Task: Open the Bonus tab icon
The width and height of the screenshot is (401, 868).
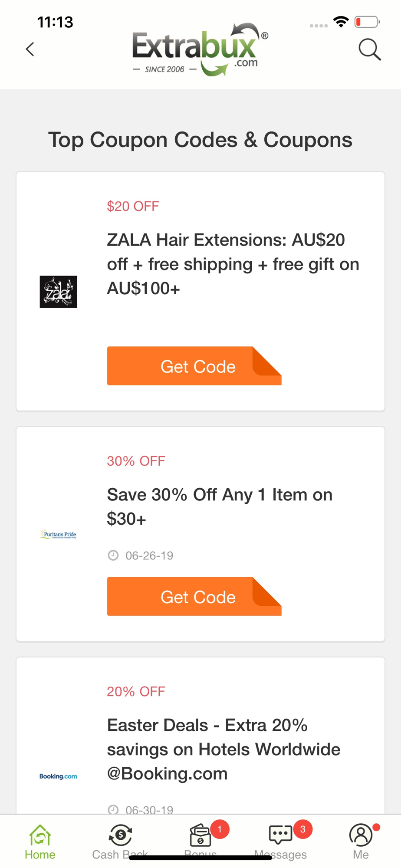Action: [x=200, y=835]
